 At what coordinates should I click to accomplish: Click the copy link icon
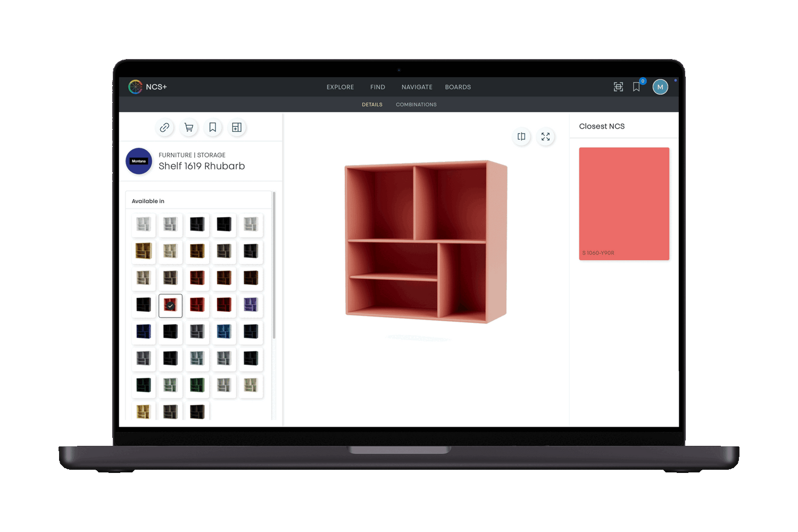tap(164, 128)
